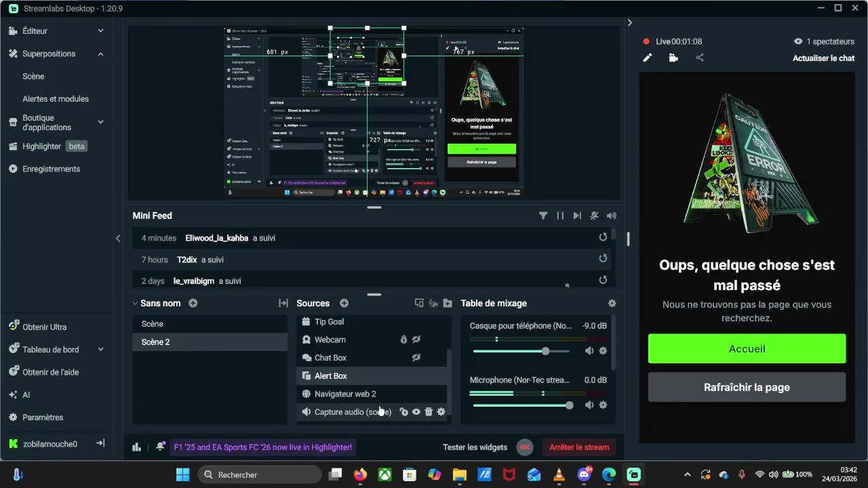Skip the current alert in Mini Feed
The image size is (868, 488).
tap(577, 216)
